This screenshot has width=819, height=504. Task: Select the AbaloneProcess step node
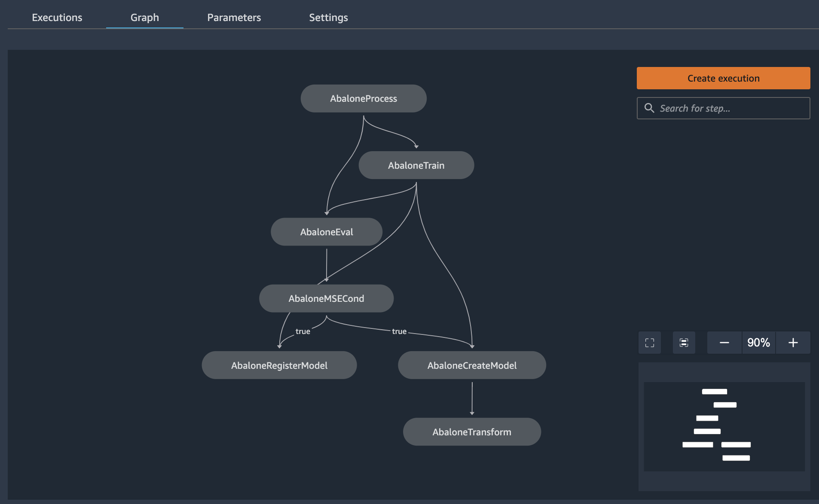(364, 99)
